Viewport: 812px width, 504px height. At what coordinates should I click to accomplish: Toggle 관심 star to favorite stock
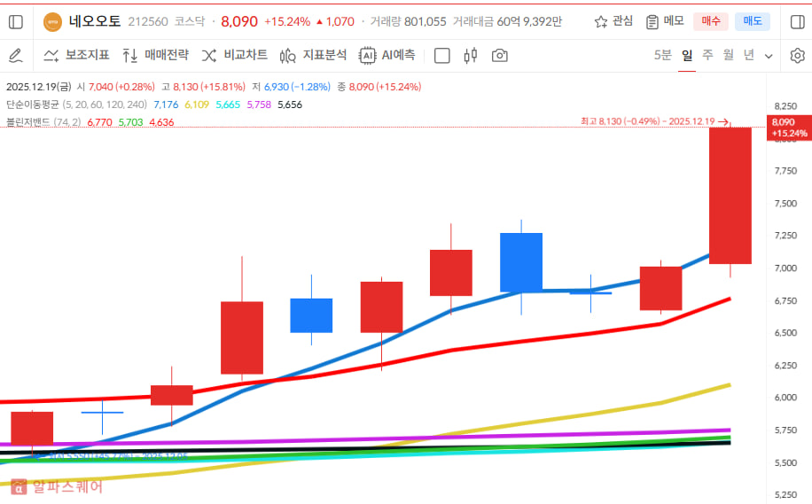(613, 21)
